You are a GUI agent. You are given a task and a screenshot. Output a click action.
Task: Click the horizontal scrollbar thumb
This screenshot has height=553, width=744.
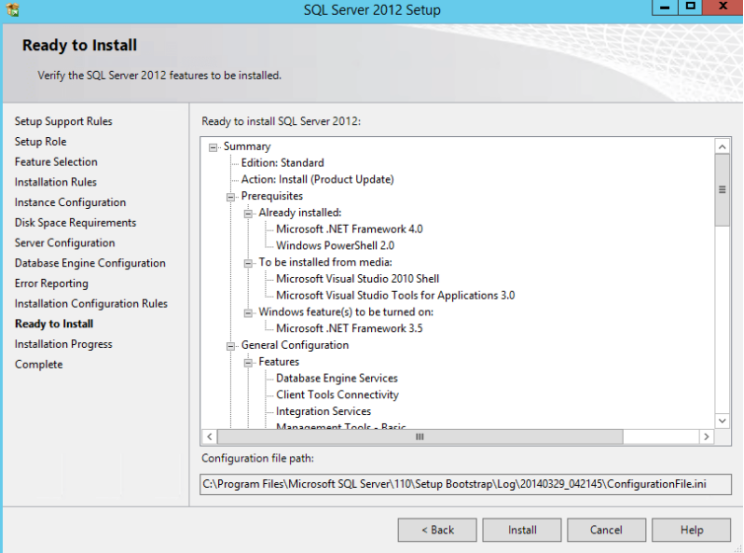pos(420,437)
